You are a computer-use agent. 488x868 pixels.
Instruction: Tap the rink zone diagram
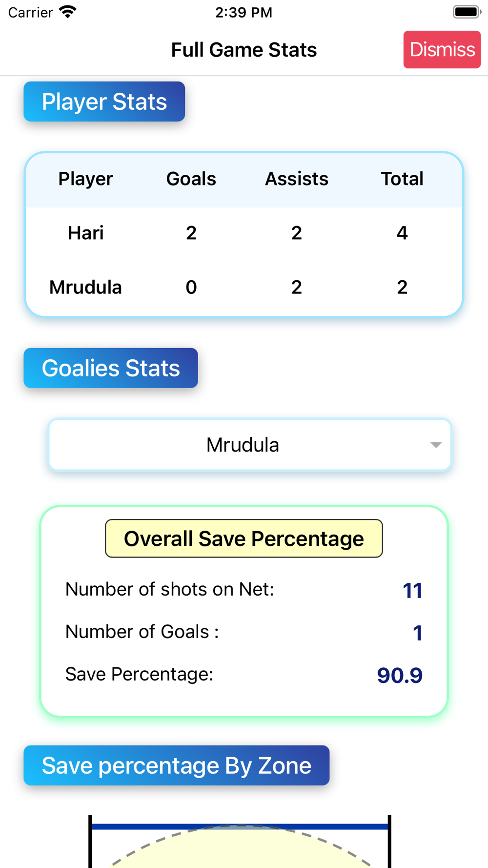coord(240,841)
